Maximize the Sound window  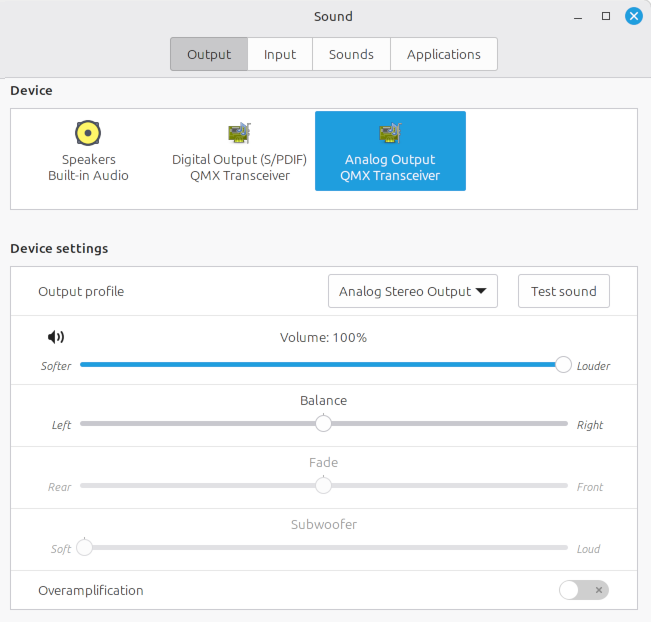[x=606, y=16]
